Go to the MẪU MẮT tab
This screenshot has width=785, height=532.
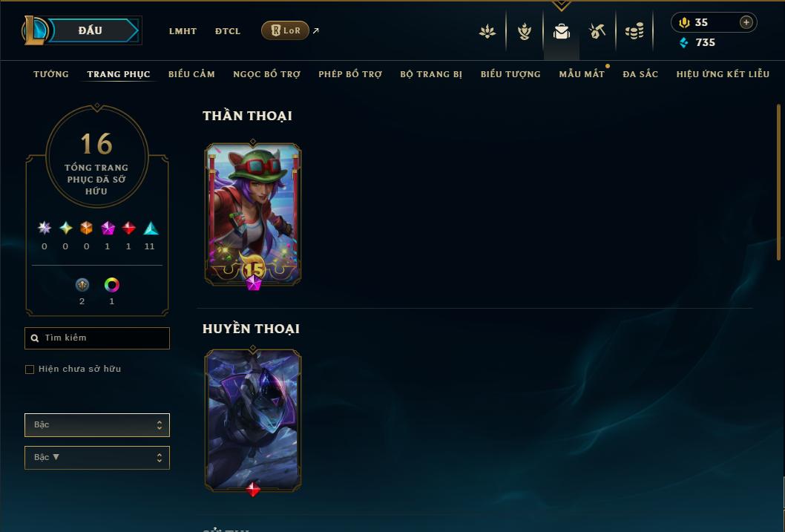tap(582, 74)
